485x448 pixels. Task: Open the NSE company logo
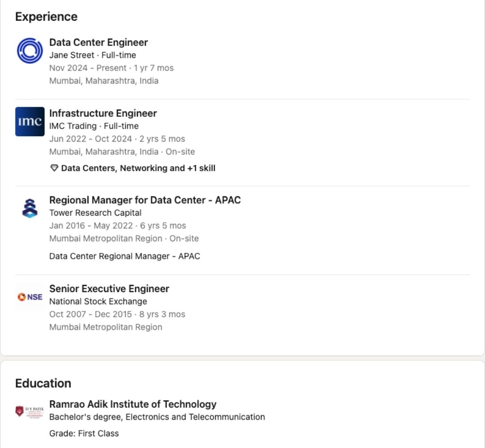[30, 297]
